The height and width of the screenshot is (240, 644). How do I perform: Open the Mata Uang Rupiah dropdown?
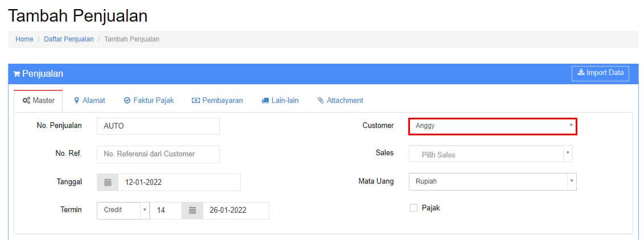[x=493, y=181]
